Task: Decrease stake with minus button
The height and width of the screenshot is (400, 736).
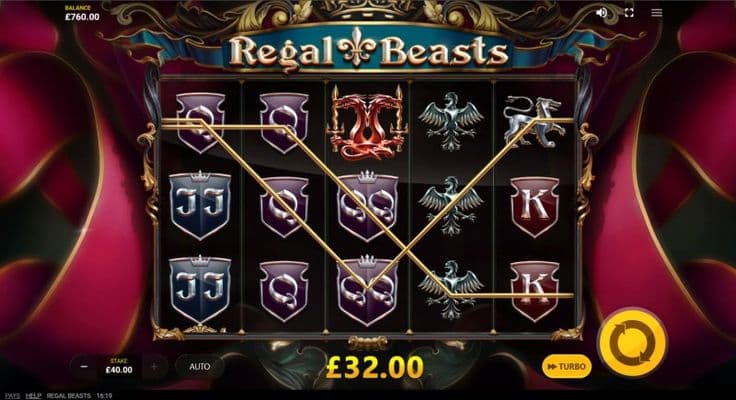Action: [x=84, y=366]
